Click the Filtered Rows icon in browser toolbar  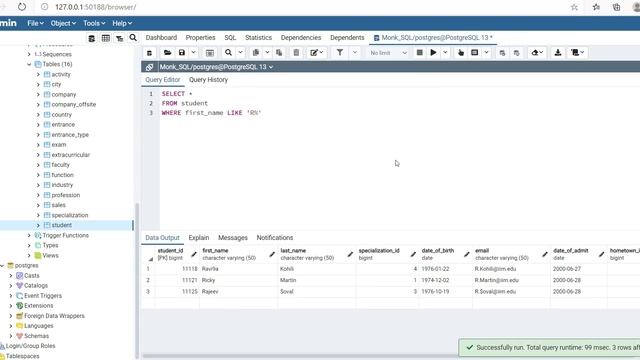point(120,38)
